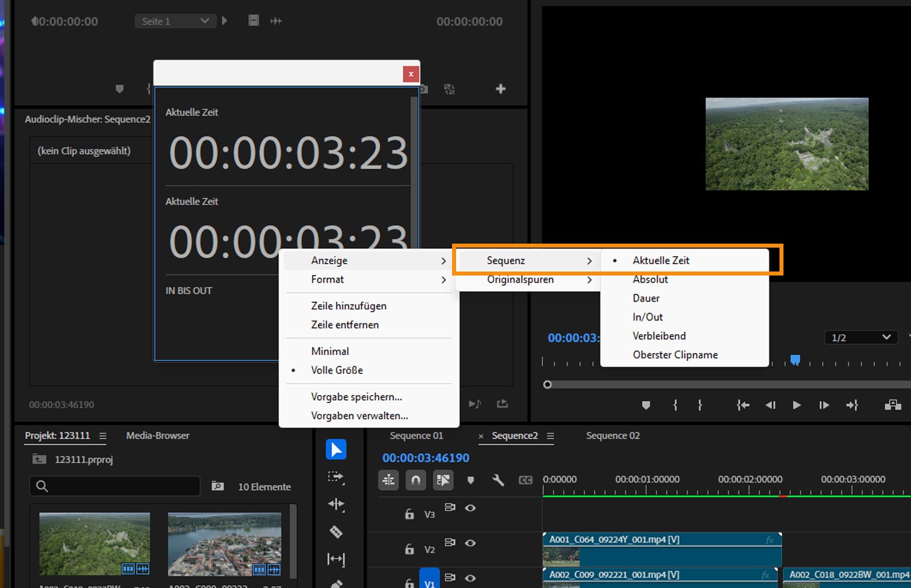This screenshot has height=588, width=911.
Task: Open timeline display settings with the wrench icon
Action: click(x=498, y=480)
